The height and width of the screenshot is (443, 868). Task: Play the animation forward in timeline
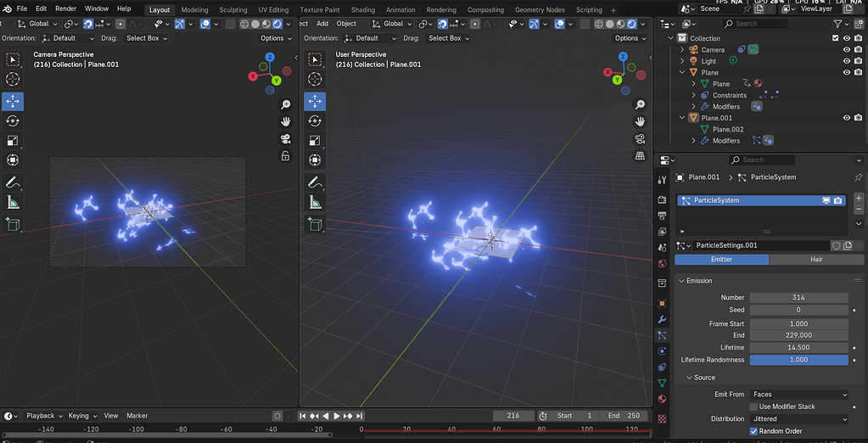click(337, 416)
